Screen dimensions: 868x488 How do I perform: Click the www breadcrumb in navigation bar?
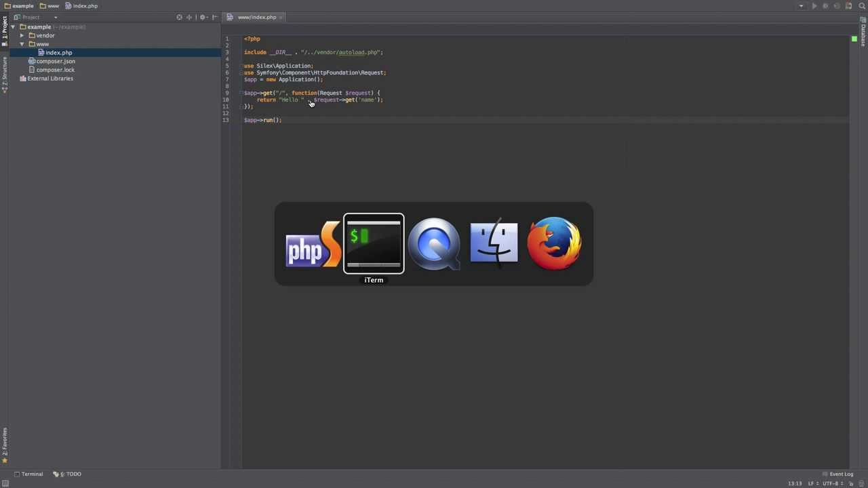50,6
